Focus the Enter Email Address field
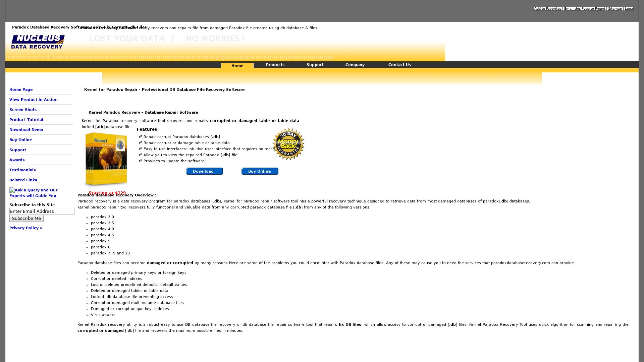The image size is (644, 362). point(42,212)
